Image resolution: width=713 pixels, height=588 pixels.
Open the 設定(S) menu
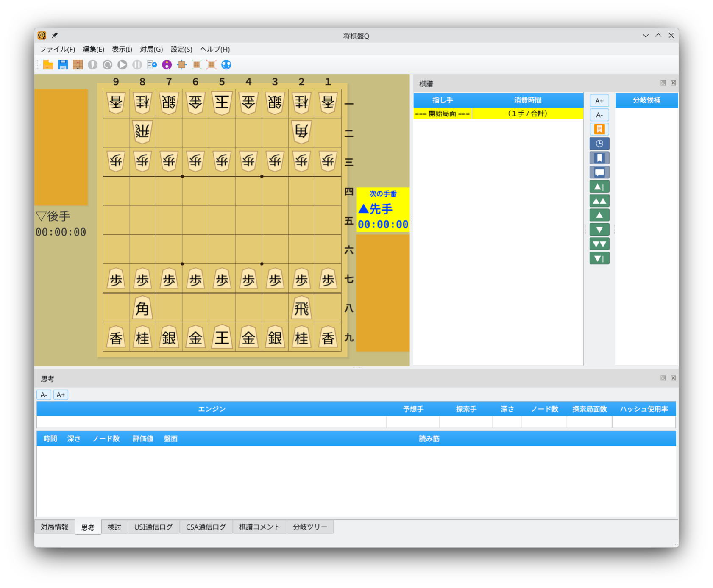[181, 49]
